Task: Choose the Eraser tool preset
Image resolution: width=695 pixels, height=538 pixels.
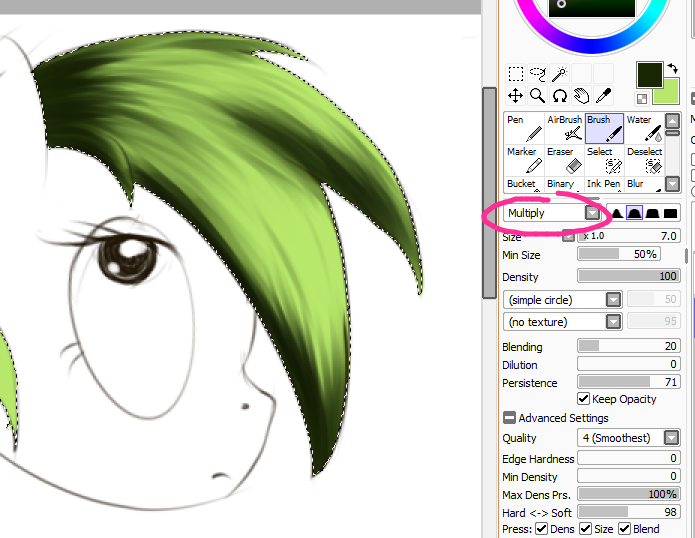Action: [x=564, y=159]
